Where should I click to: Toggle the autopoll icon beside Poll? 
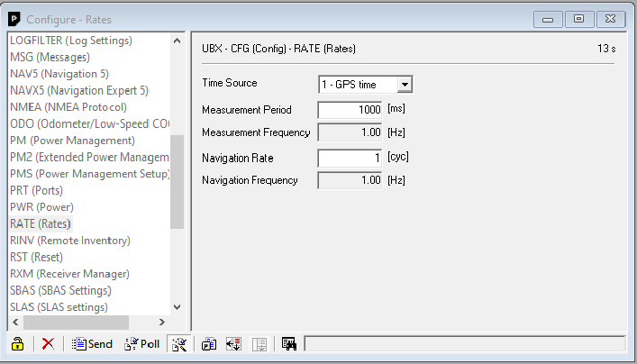click(178, 344)
